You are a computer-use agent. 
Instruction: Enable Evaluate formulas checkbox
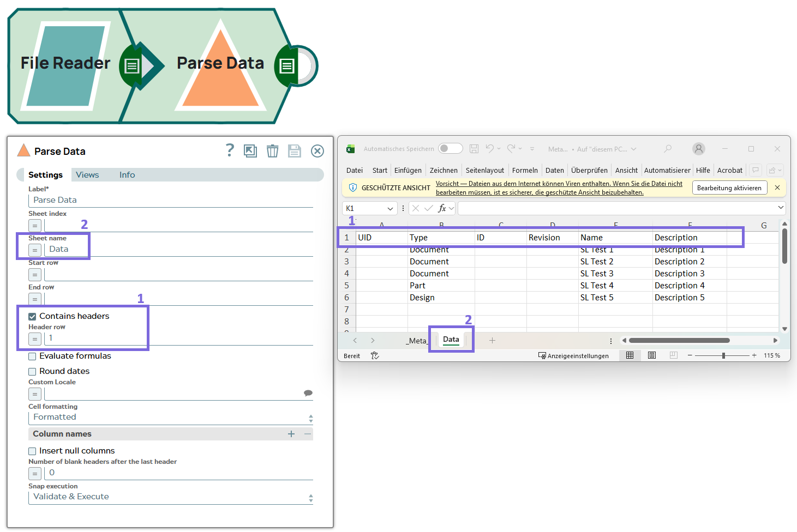32,356
